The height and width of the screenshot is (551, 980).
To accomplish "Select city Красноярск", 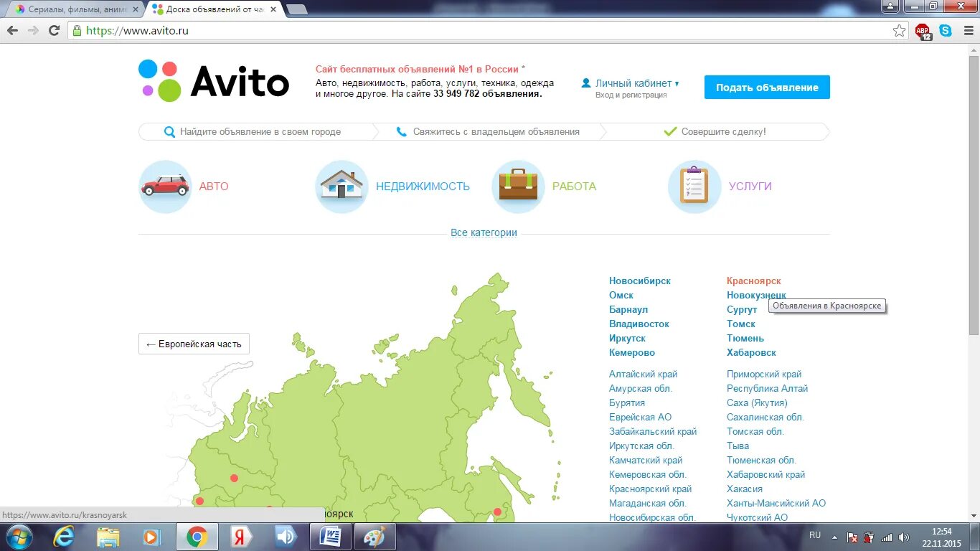I will click(754, 281).
